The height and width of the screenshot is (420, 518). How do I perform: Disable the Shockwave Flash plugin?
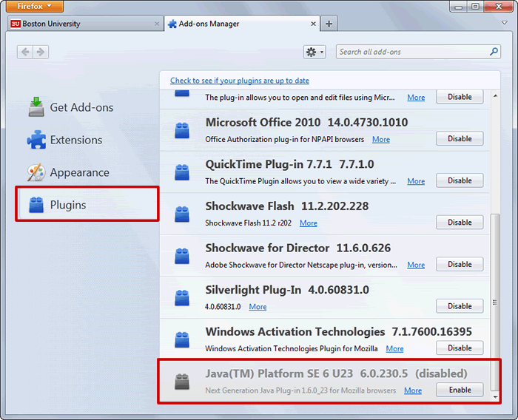pyautogui.click(x=460, y=223)
